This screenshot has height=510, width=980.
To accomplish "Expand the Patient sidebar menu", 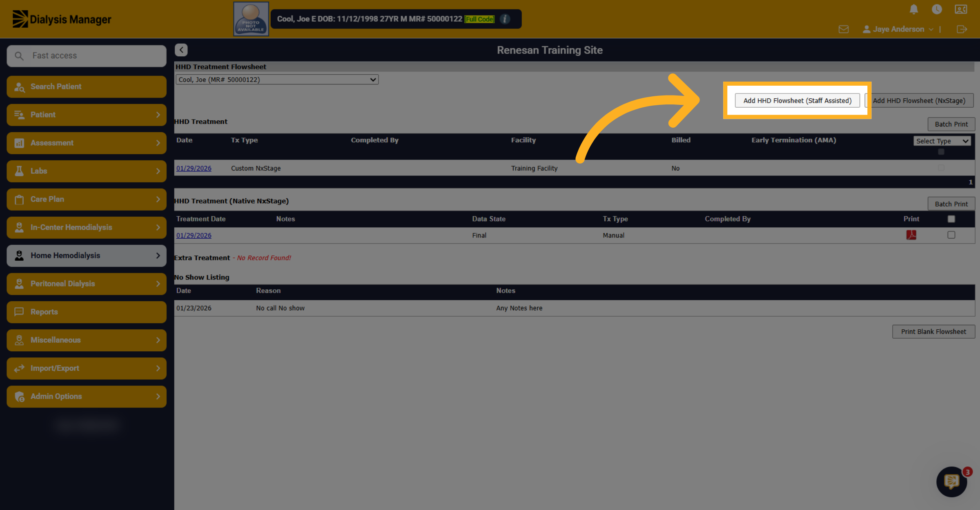I will 87,115.
